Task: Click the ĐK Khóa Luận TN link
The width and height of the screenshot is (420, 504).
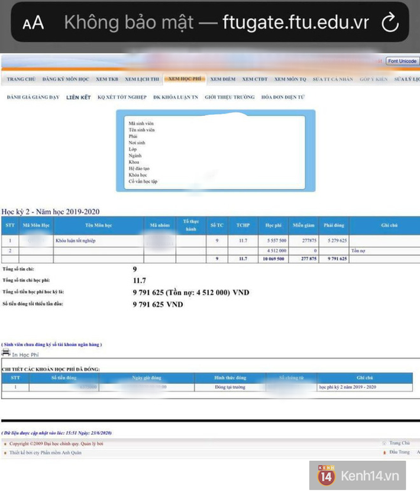Action: 175,97
